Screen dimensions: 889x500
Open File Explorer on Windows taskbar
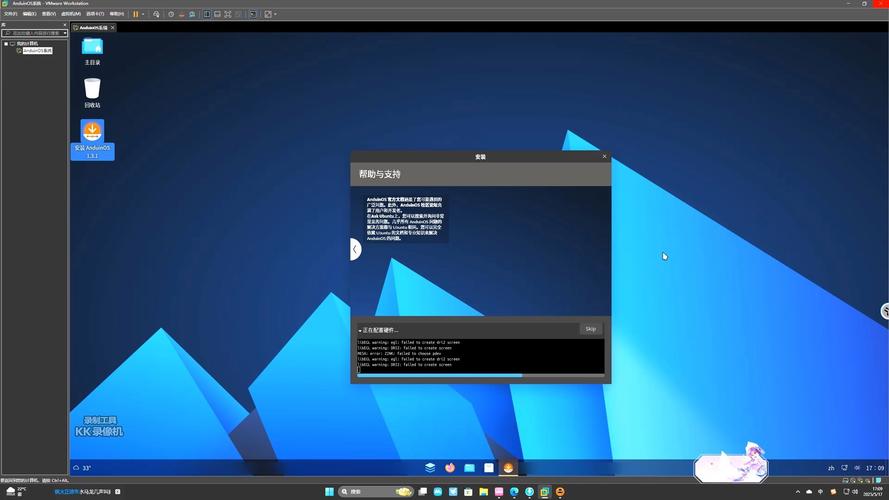[484, 491]
